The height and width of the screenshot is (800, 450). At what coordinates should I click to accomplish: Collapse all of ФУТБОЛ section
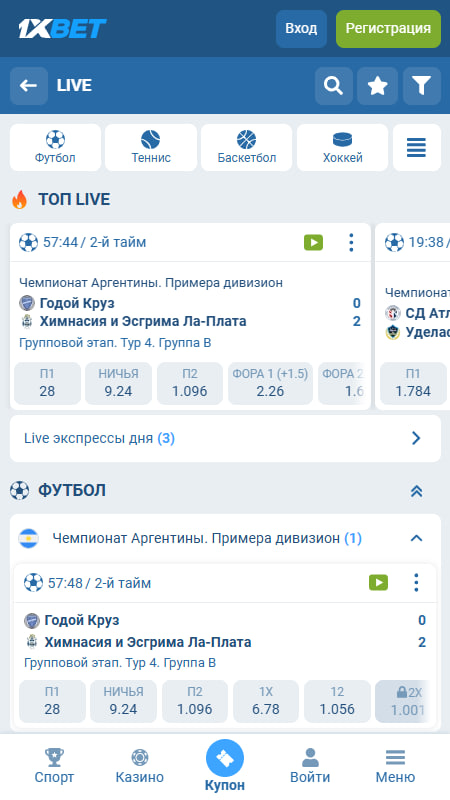tap(416, 491)
